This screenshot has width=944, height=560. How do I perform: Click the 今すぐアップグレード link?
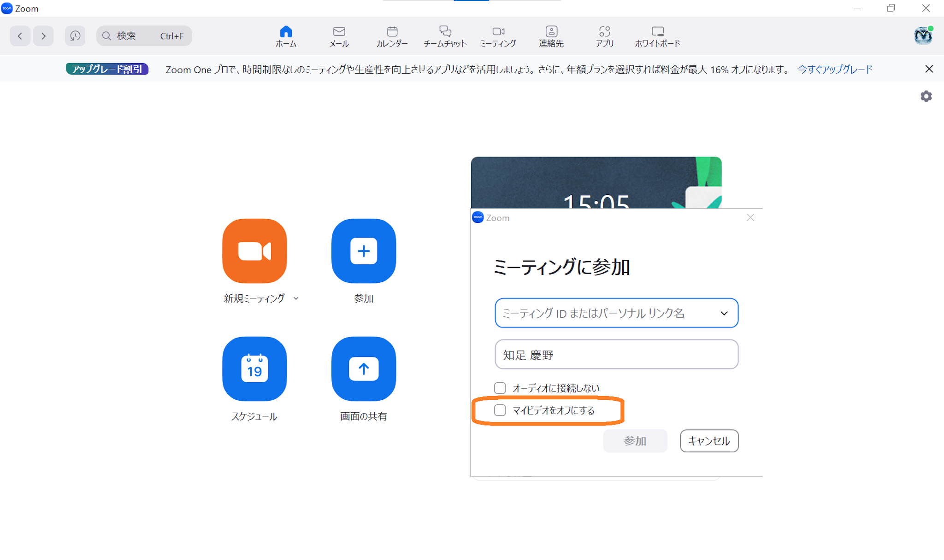tap(835, 69)
